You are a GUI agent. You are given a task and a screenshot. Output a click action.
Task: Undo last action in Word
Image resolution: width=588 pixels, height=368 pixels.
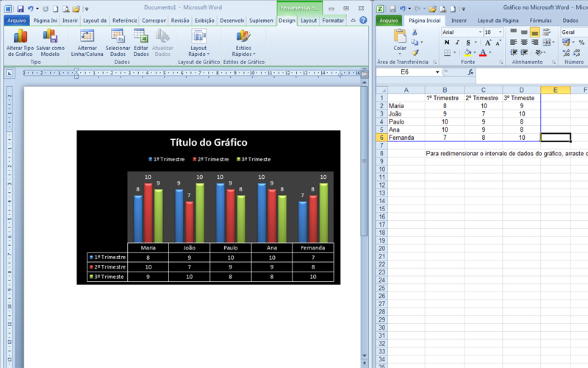[x=30, y=8]
